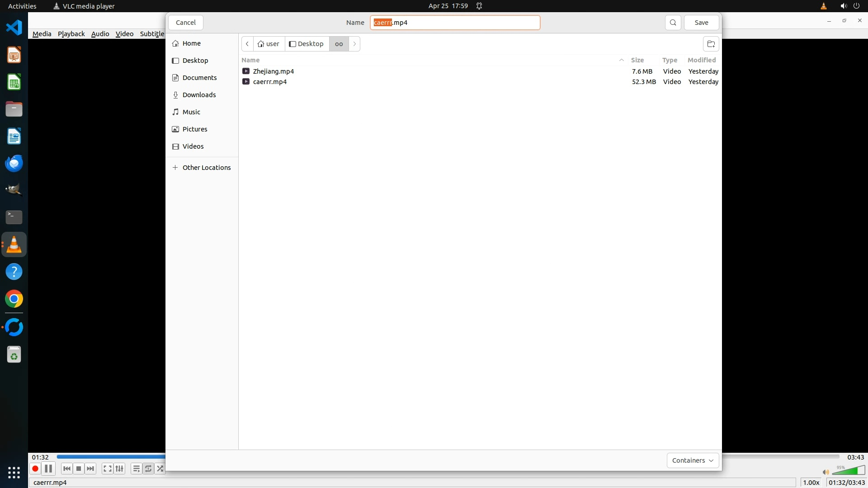Toggle loop repeat mode
This screenshot has height=488, width=868.
coord(148,469)
